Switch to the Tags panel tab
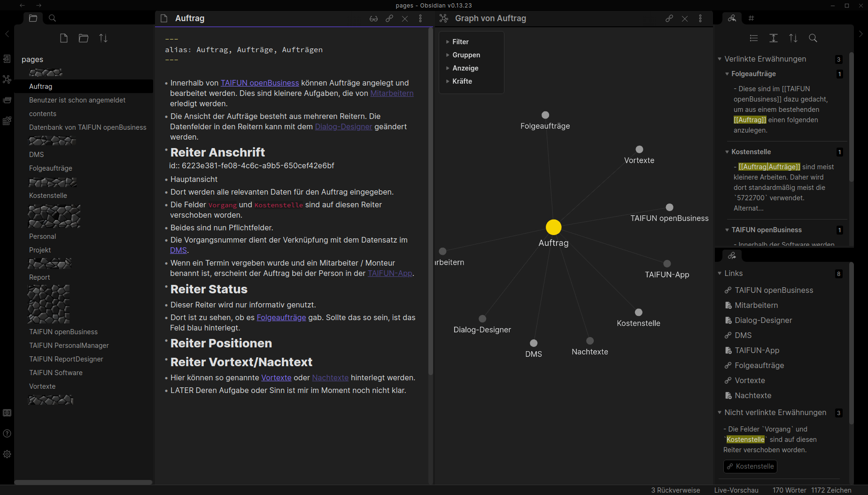868x495 pixels. (x=752, y=18)
